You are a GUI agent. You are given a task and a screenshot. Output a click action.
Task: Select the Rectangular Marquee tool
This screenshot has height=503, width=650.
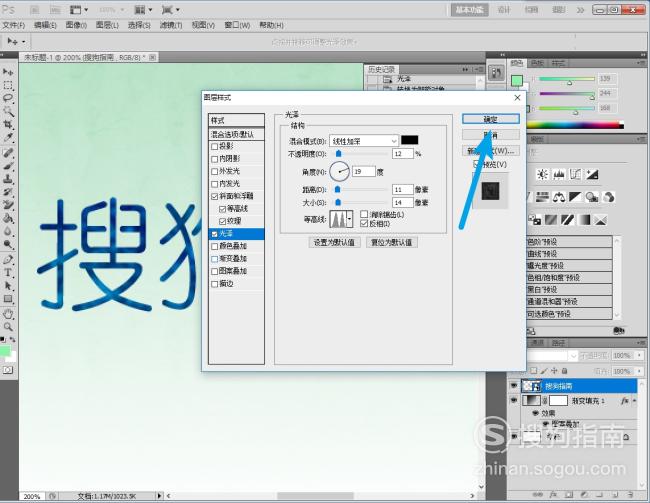8,85
